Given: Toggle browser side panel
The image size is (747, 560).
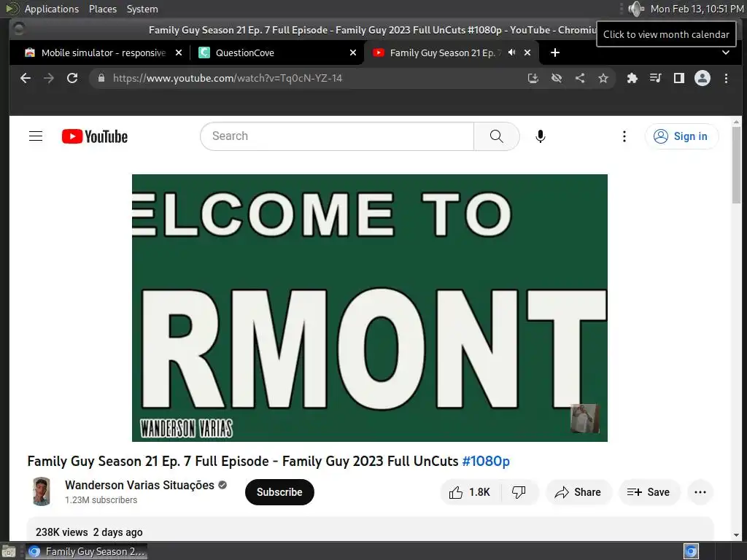Looking at the screenshot, I should 679,78.
